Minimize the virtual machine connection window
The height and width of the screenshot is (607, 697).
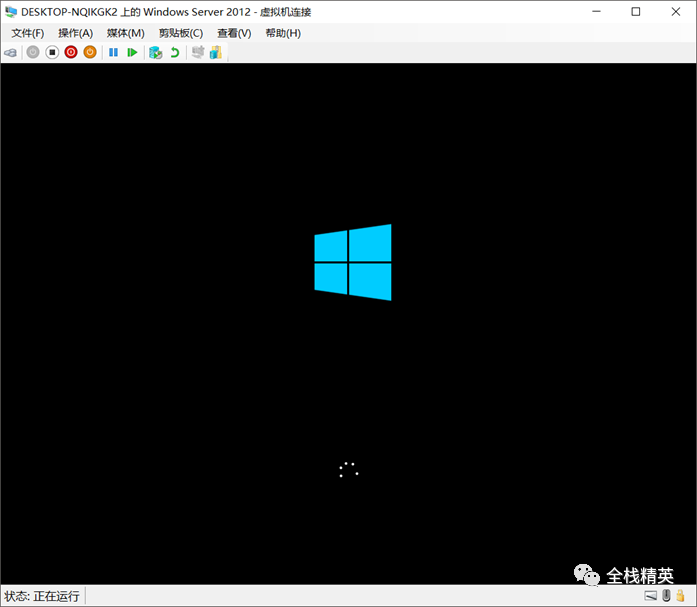click(597, 12)
